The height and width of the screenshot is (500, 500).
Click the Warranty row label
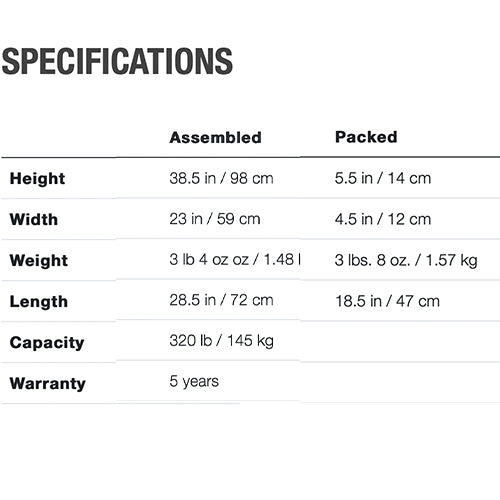48,383
